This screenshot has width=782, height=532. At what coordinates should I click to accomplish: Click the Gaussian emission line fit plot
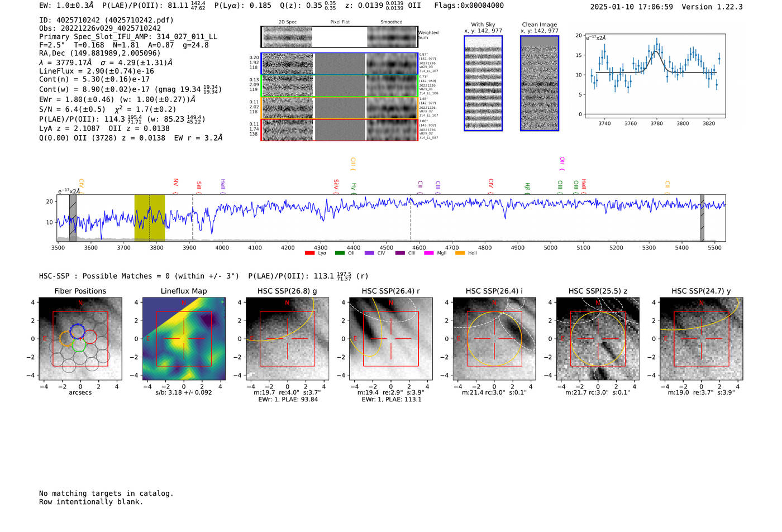coord(655,76)
